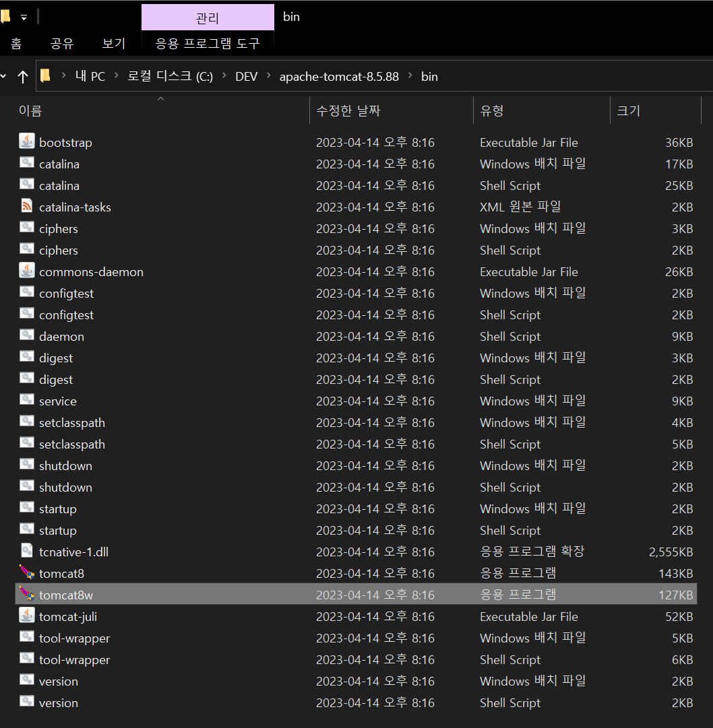Sort by 크기 column header
713x728 pixels.
point(656,110)
